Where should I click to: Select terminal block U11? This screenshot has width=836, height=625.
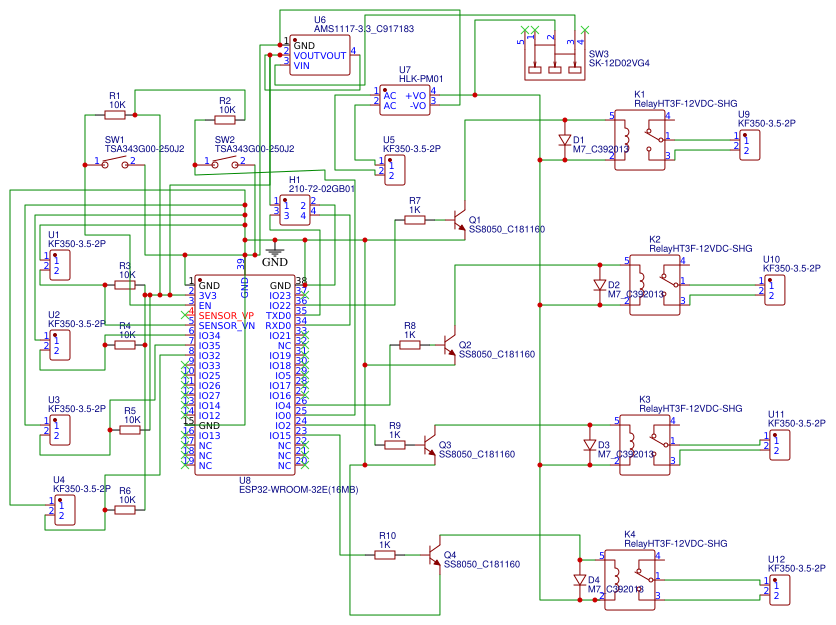point(779,445)
